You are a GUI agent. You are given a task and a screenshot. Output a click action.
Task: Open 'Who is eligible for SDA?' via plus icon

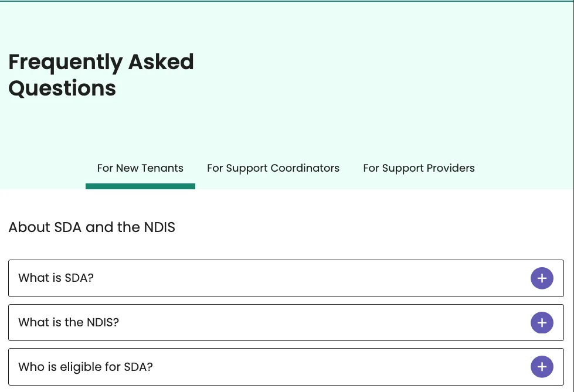point(542,367)
